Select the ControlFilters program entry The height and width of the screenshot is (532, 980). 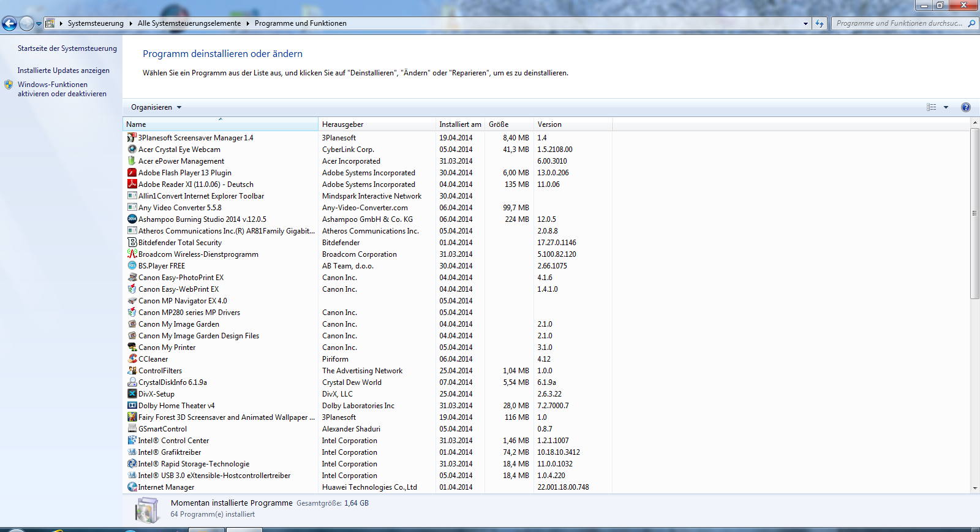click(367, 371)
